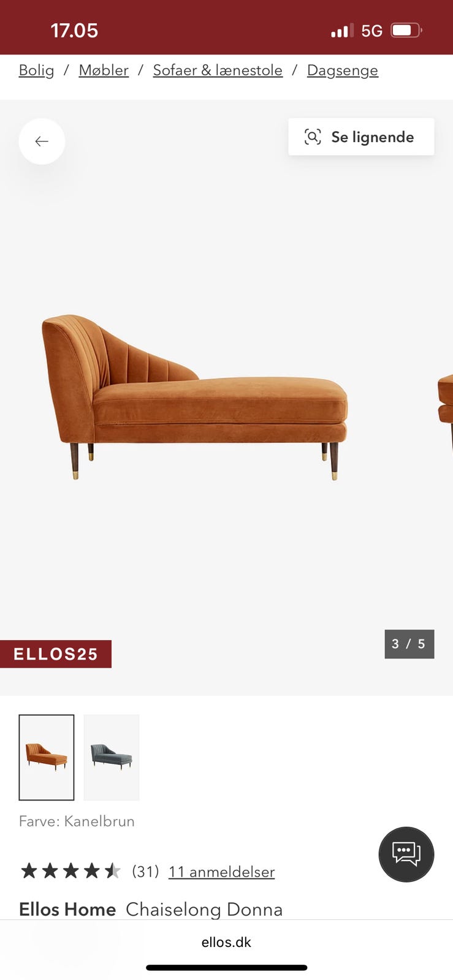
Task: Open the live chat bubble icon
Action: [x=406, y=854]
